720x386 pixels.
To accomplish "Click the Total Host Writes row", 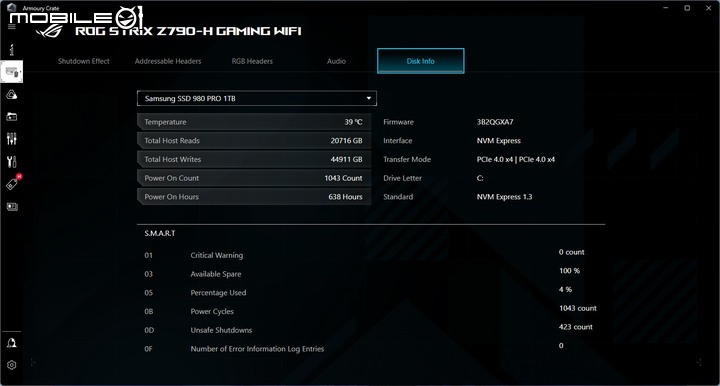I will (254, 159).
